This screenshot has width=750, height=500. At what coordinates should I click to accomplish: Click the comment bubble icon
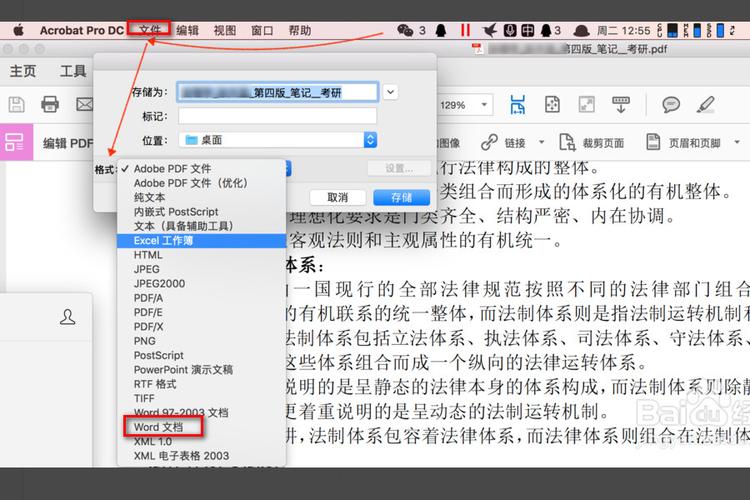[x=671, y=104]
